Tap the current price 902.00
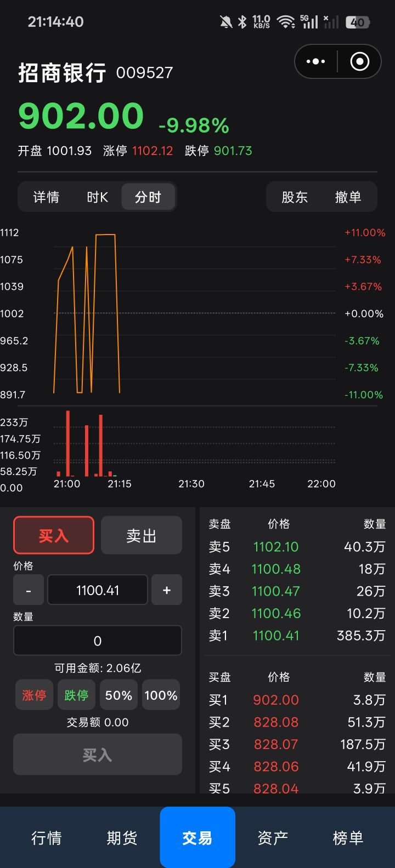 81,116
